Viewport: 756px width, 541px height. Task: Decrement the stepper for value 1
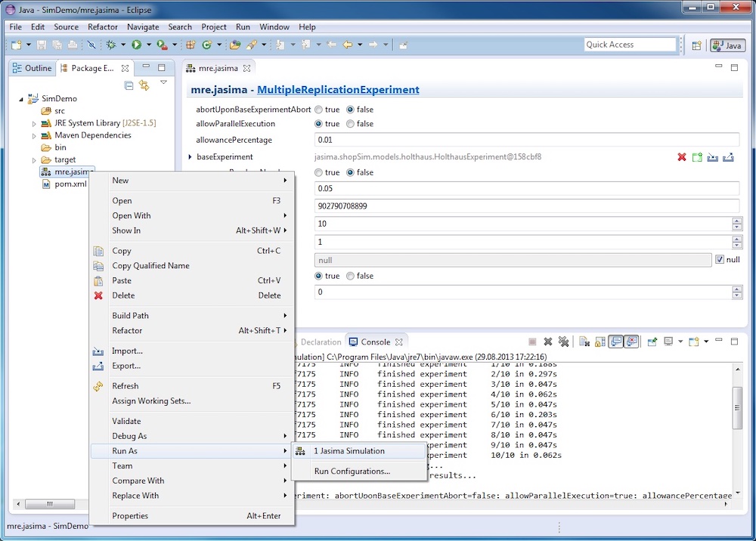[x=736, y=246]
